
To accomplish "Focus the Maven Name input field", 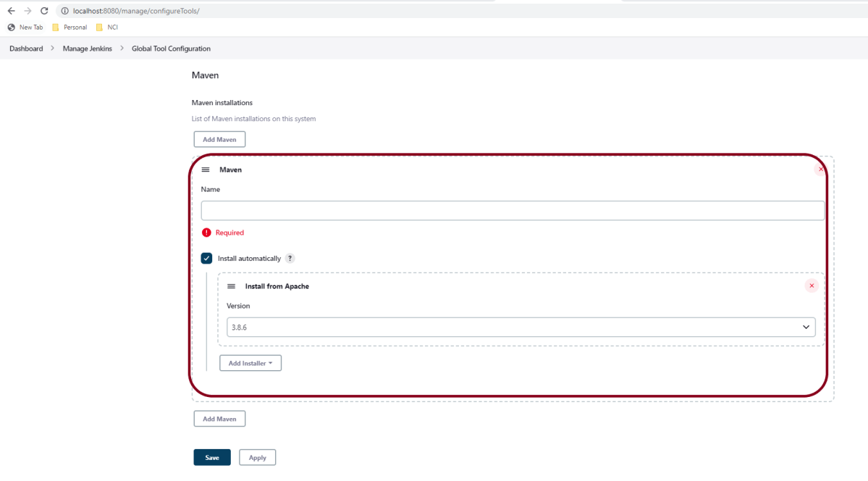I will pyautogui.click(x=513, y=211).
